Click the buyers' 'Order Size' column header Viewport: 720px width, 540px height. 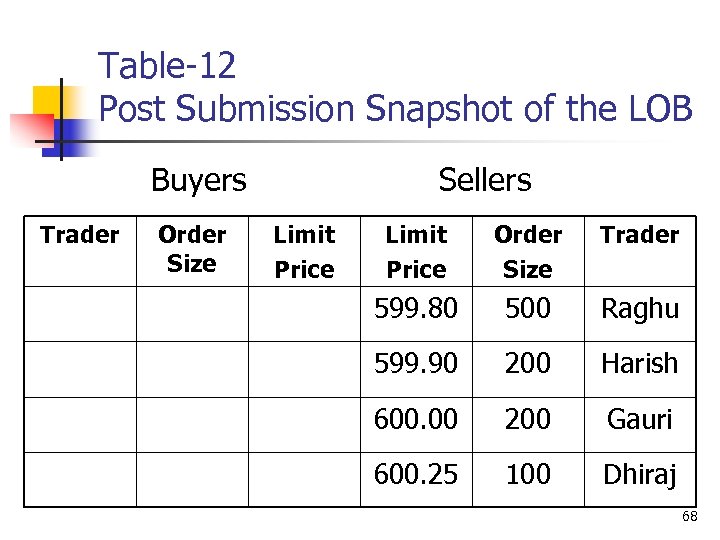[x=192, y=249]
